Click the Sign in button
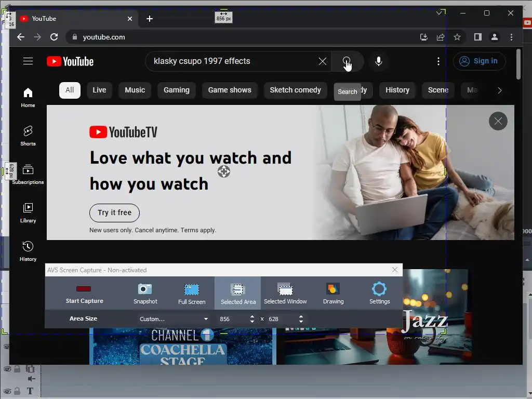The image size is (532, 399). pos(478,61)
